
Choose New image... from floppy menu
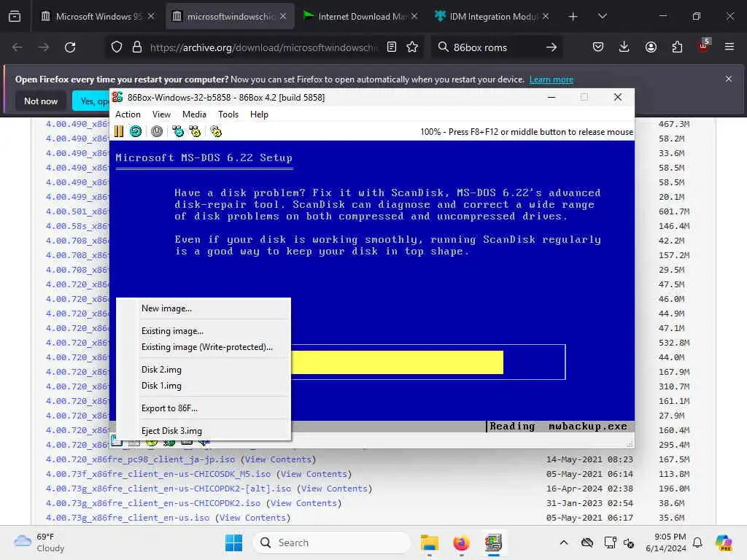point(204,308)
